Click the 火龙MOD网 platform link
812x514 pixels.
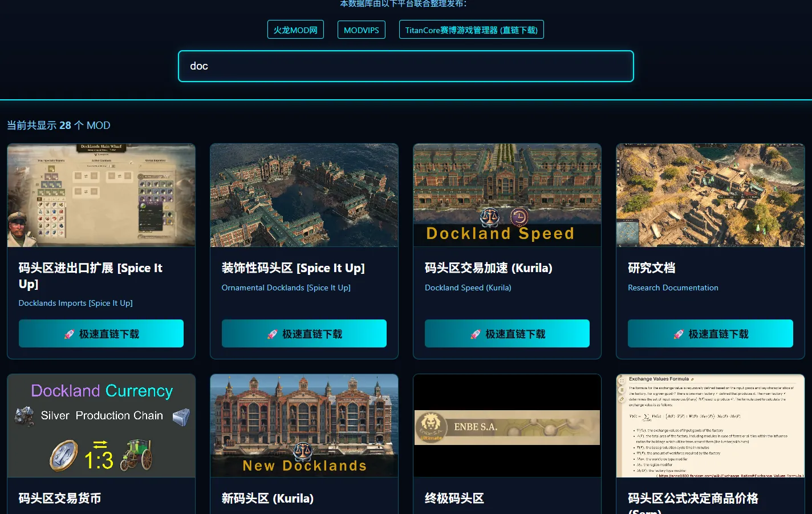click(295, 30)
